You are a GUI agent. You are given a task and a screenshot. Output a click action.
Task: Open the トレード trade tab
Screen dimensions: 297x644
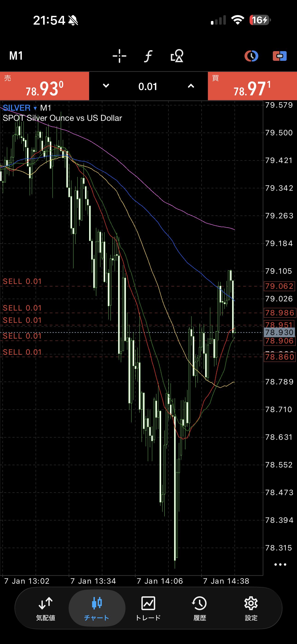pos(148,608)
